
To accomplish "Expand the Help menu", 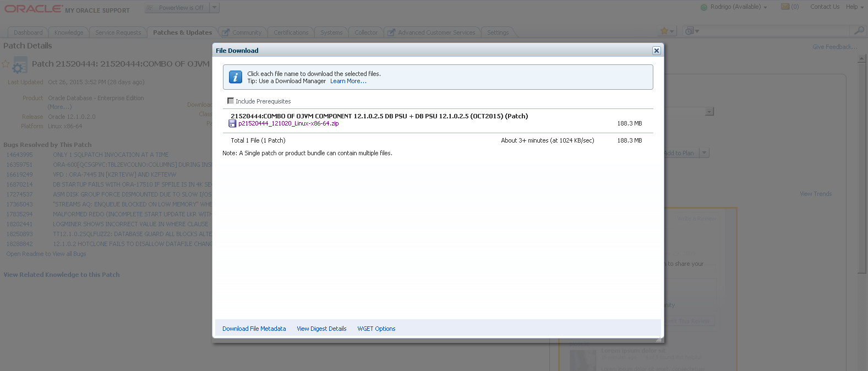I will 854,7.
